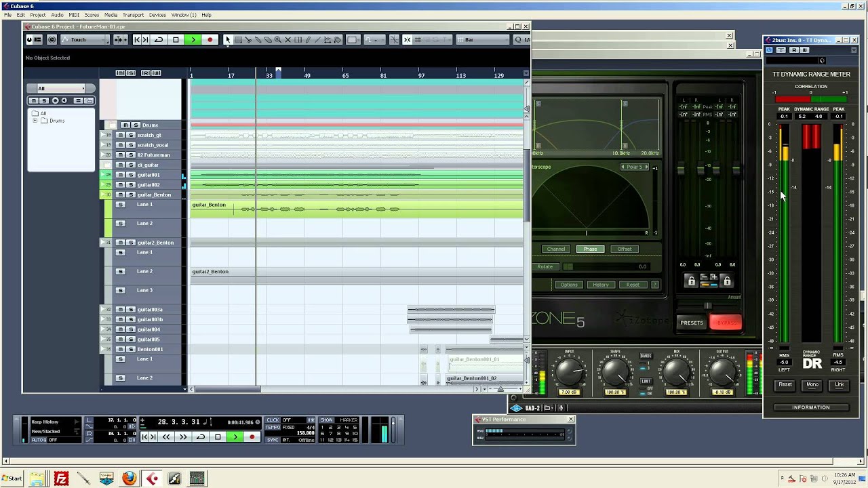The height and width of the screenshot is (488, 868).
Task: Expand the Drums folder in tree
Action: coord(35,121)
